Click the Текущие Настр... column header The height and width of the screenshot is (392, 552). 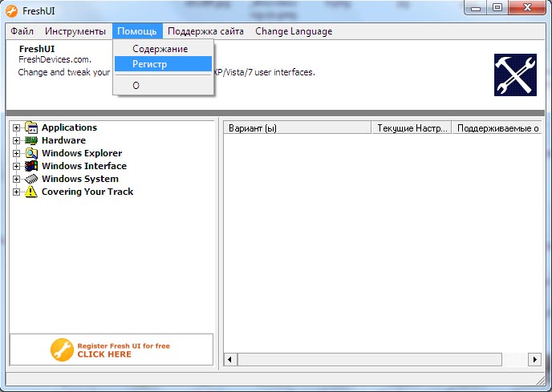[412, 127]
